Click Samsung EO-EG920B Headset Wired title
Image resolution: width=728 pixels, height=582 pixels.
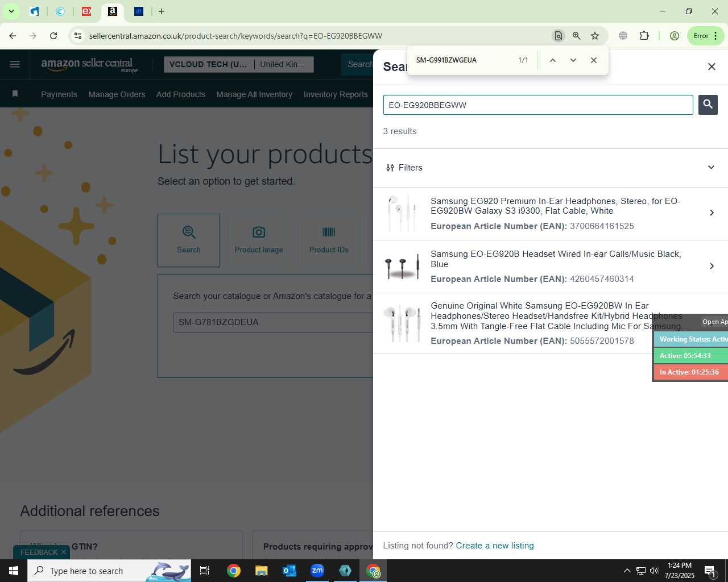(x=556, y=259)
